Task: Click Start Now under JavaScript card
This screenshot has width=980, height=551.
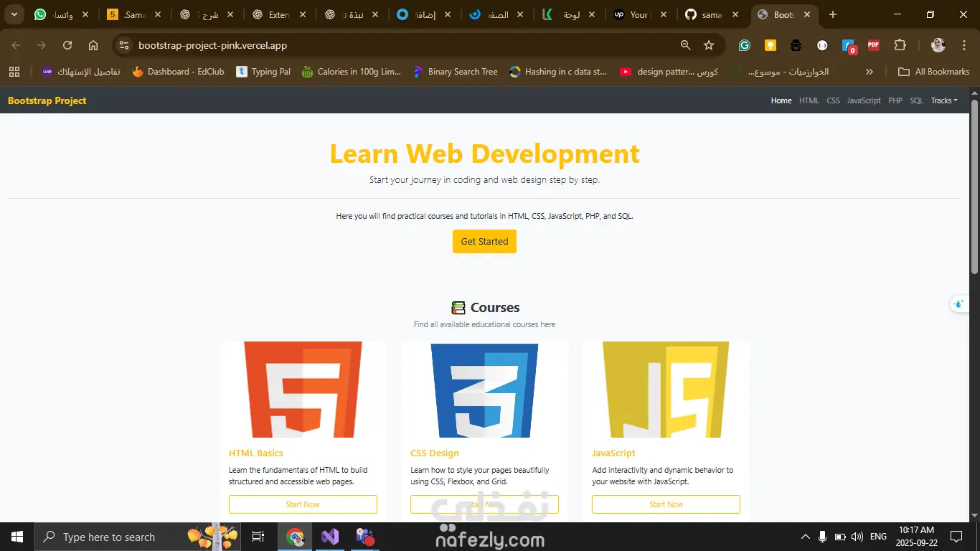Action: click(666, 504)
